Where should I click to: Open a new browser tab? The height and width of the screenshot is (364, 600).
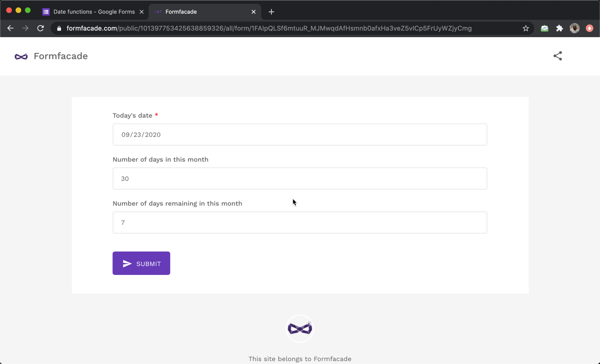[x=271, y=12]
